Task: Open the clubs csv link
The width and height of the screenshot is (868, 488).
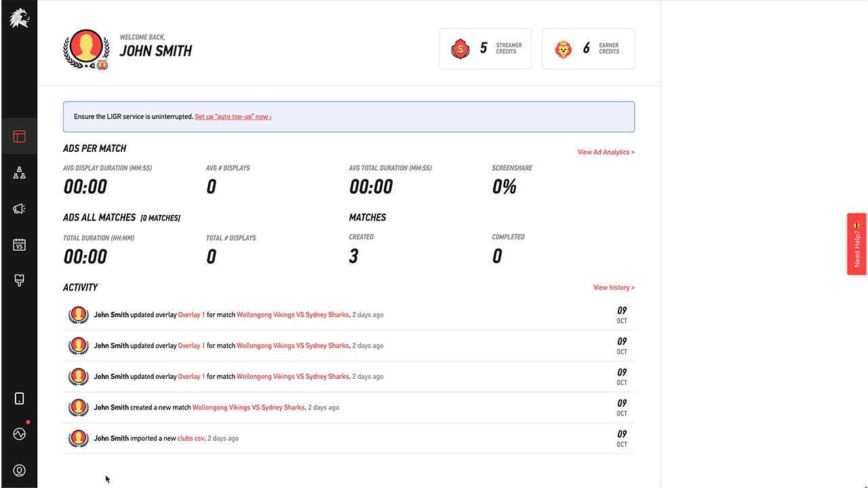Action: click(x=190, y=439)
